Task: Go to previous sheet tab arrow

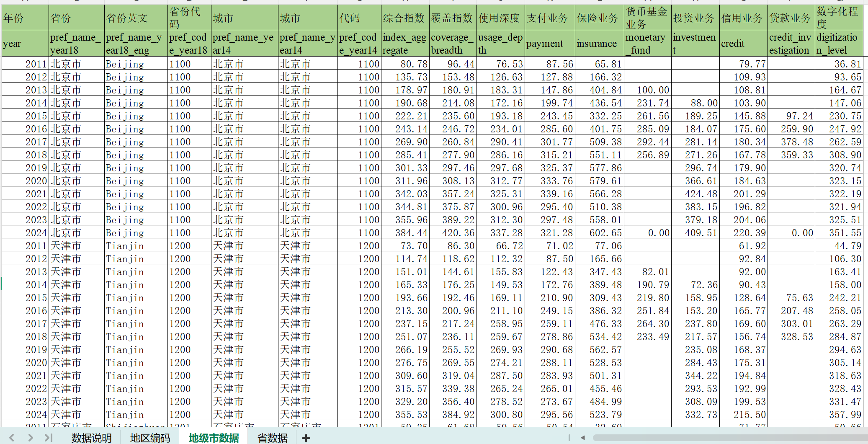Action: [x=12, y=438]
